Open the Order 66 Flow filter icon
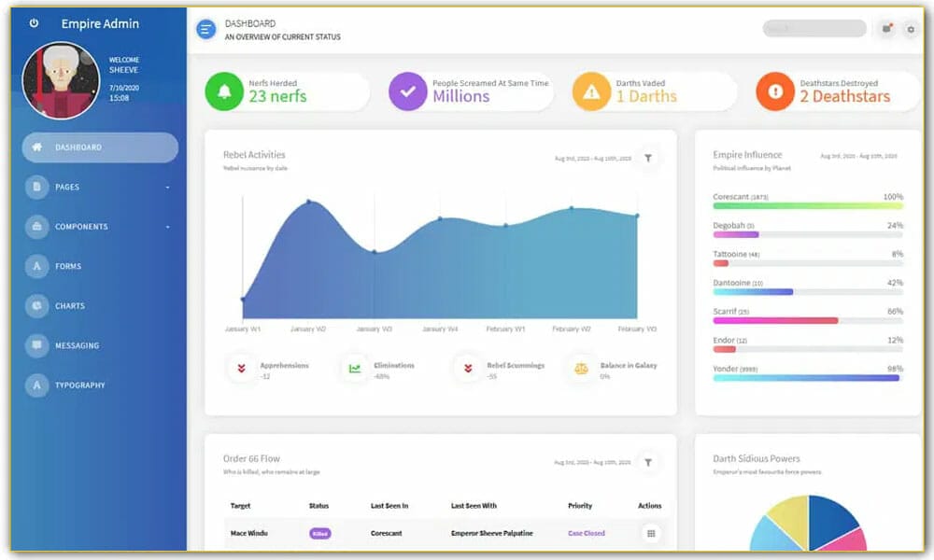 coord(648,462)
